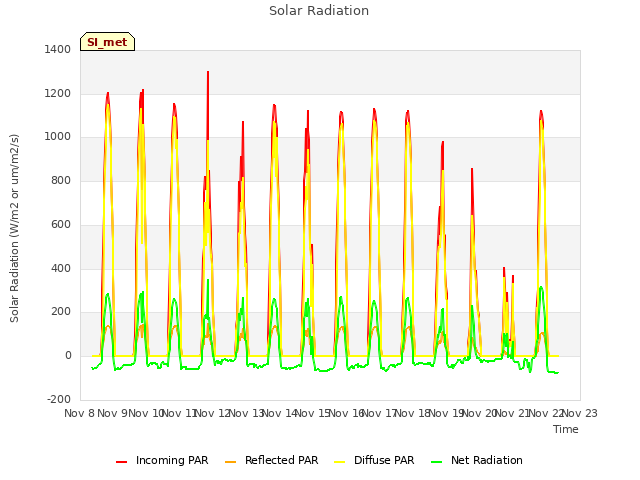This screenshot has width=640, height=480.
Task: Click the Diffuse PAR legend label
Action: point(384,460)
